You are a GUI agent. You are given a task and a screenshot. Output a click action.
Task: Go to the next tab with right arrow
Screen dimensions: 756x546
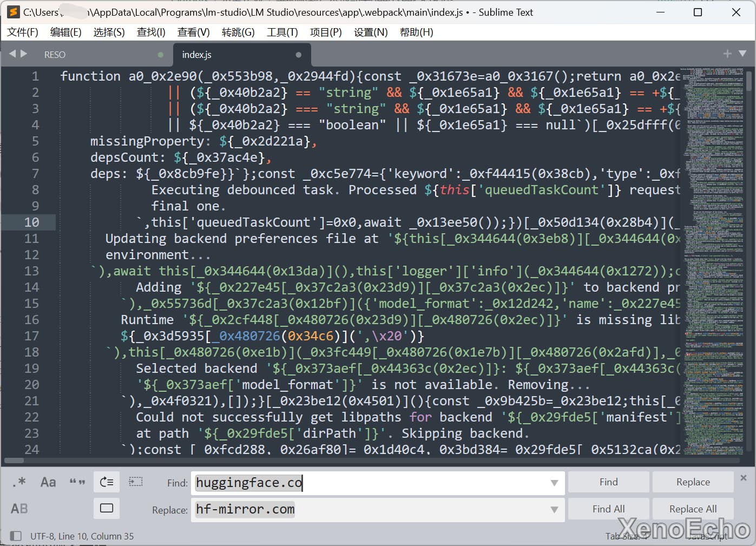point(24,54)
